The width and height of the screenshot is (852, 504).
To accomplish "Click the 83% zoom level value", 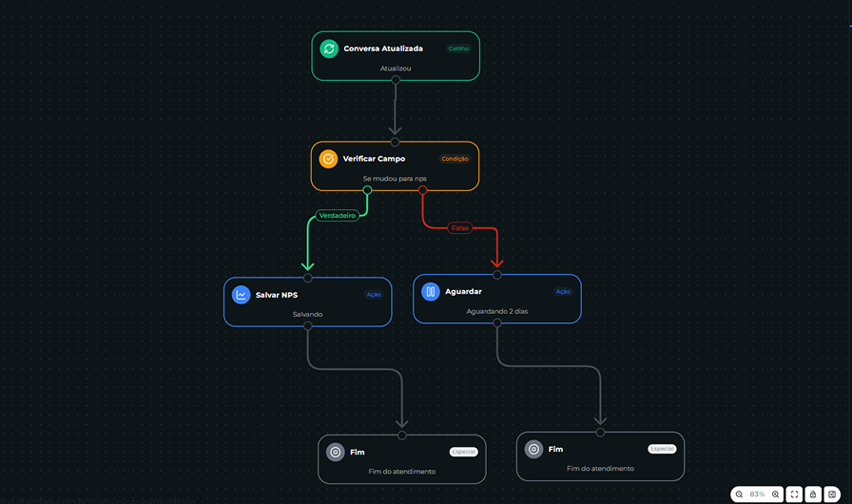I will [757, 494].
